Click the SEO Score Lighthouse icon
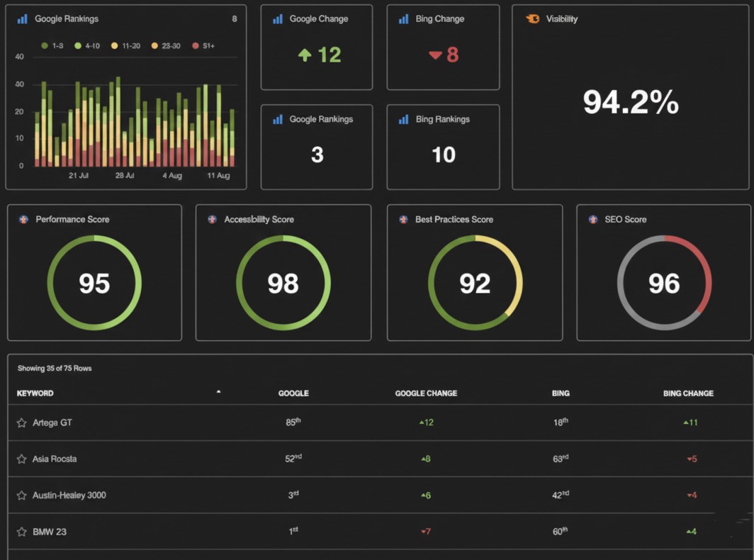The image size is (754, 560). 593,220
